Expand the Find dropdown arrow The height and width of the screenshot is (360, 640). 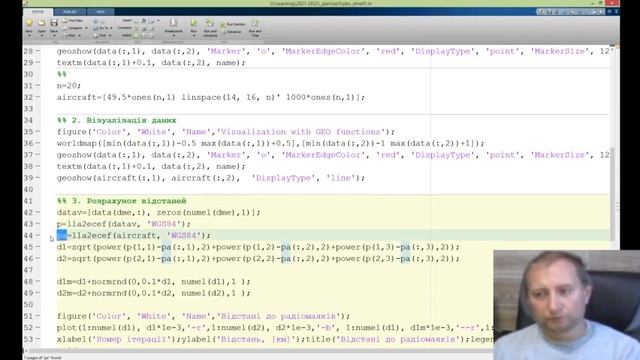click(110, 36)
